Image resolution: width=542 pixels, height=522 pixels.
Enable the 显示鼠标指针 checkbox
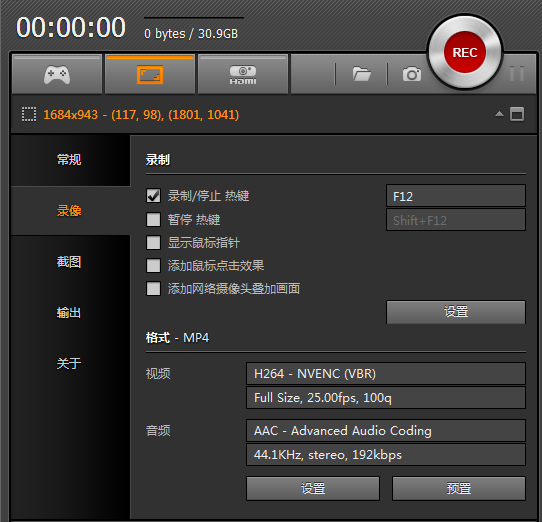point(153,243)
